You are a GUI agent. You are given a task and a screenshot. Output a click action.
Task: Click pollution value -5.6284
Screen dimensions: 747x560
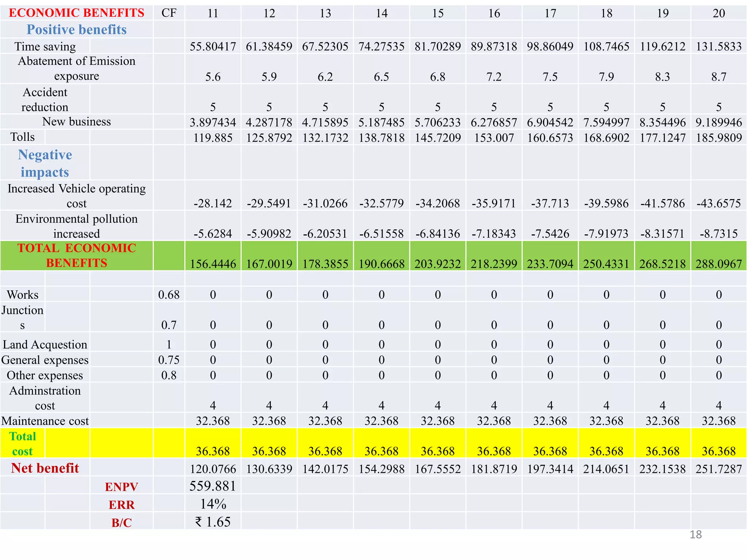click(213, 234)
